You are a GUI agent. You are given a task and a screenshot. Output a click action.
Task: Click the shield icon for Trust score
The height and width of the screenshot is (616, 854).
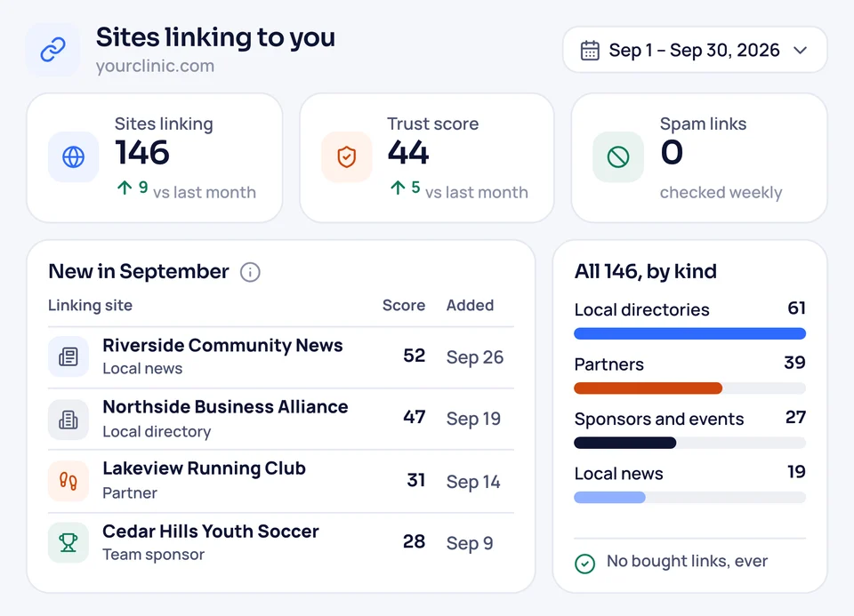coord(346,157)
